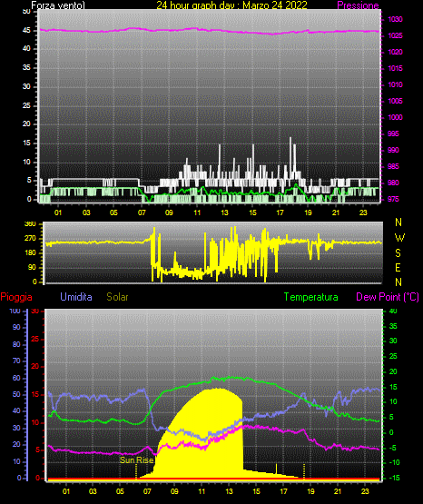This screenshot has width=423, height=504.
Task: Click the Umidita legend label
Action: [x=76, y=297]
